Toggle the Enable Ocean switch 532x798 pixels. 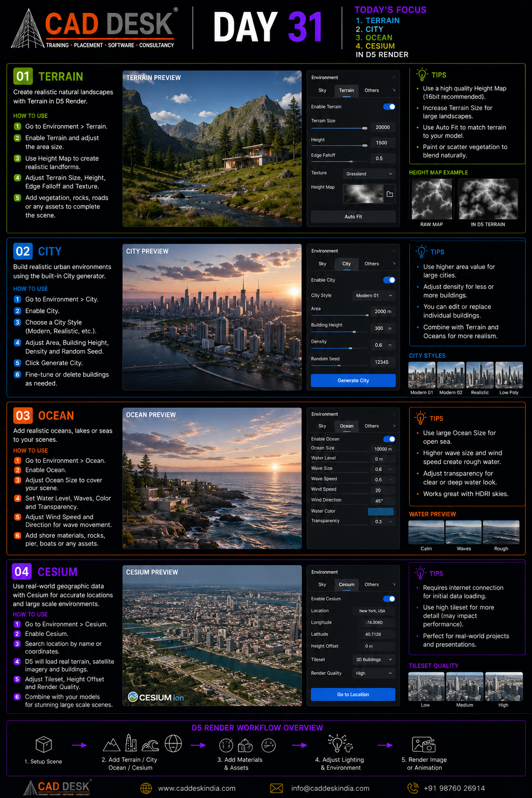(389, 439)
